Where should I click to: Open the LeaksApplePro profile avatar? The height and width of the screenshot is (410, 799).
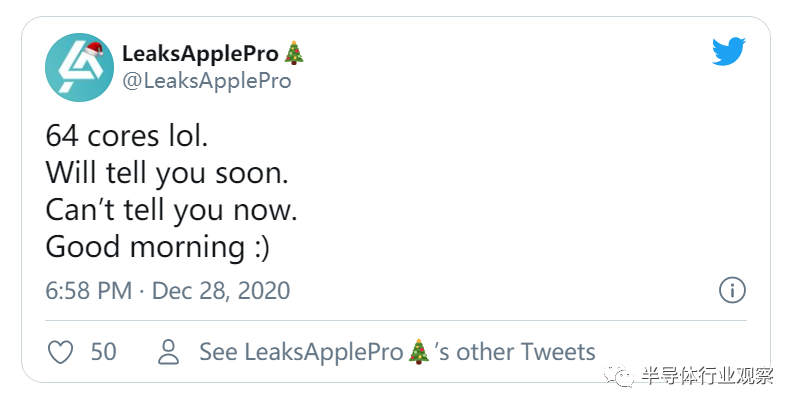tap(79, 67)
